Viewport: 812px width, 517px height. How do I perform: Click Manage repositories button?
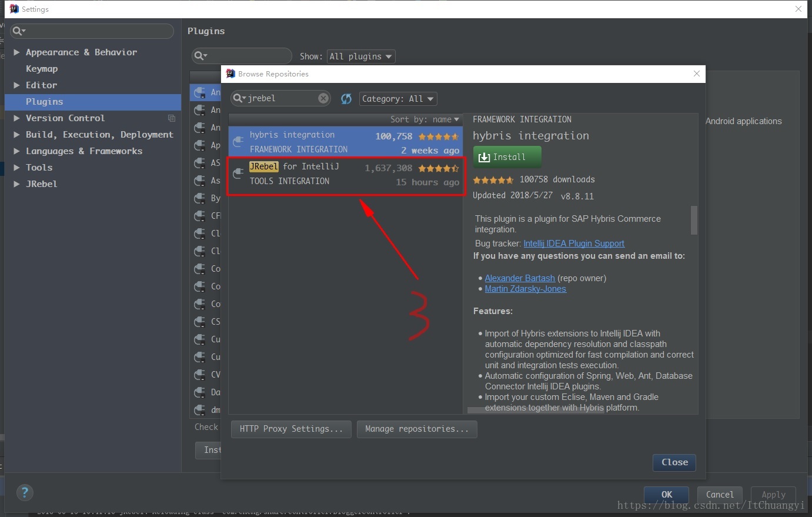[417, 429]
